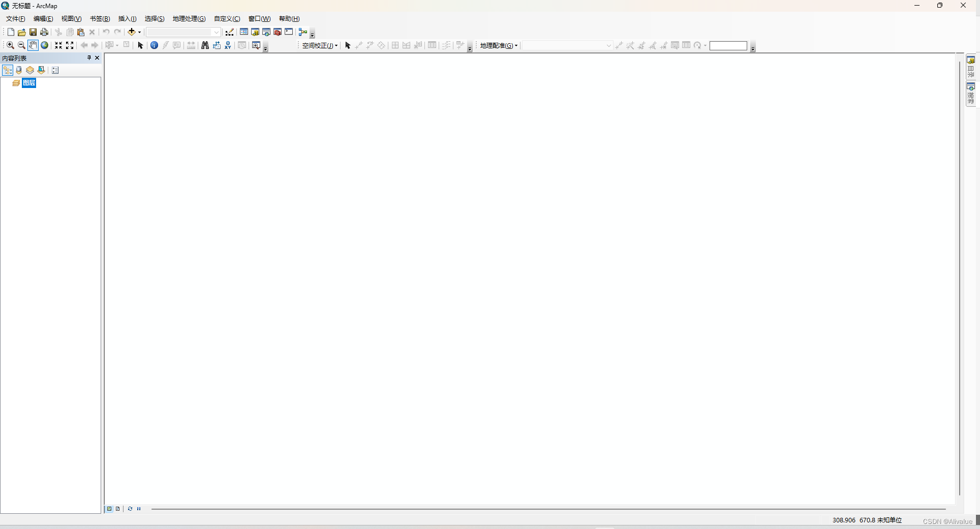Open Standard toolbar options overflow arrow
Image resolution: width=980 pixels, height=529 pixels.
click(312, 34)
